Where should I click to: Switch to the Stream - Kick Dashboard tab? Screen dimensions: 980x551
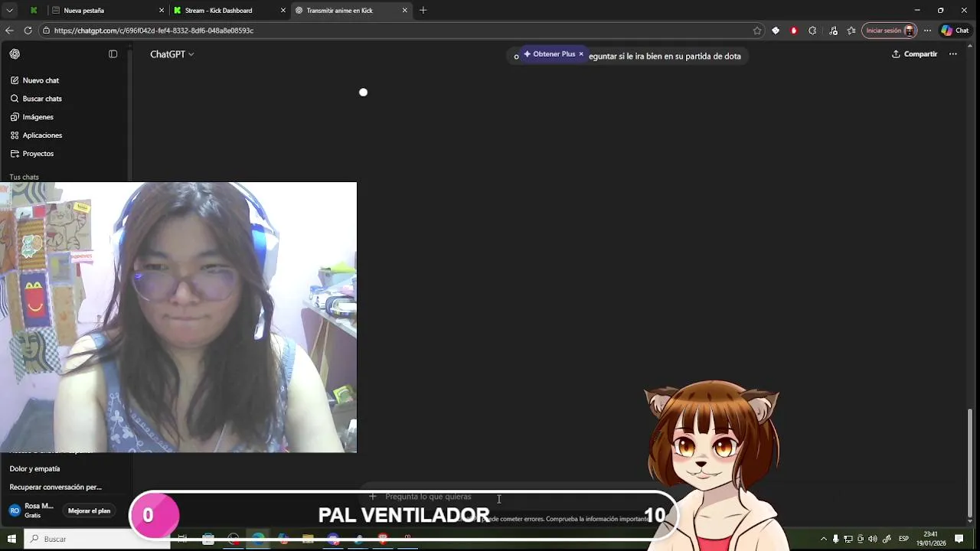230,11
